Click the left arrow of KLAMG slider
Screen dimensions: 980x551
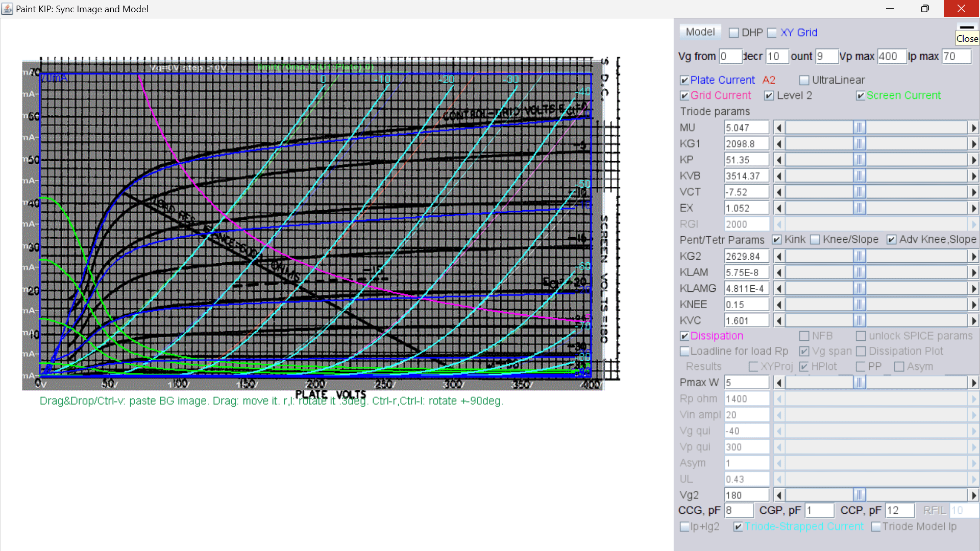tap(779, 288)
